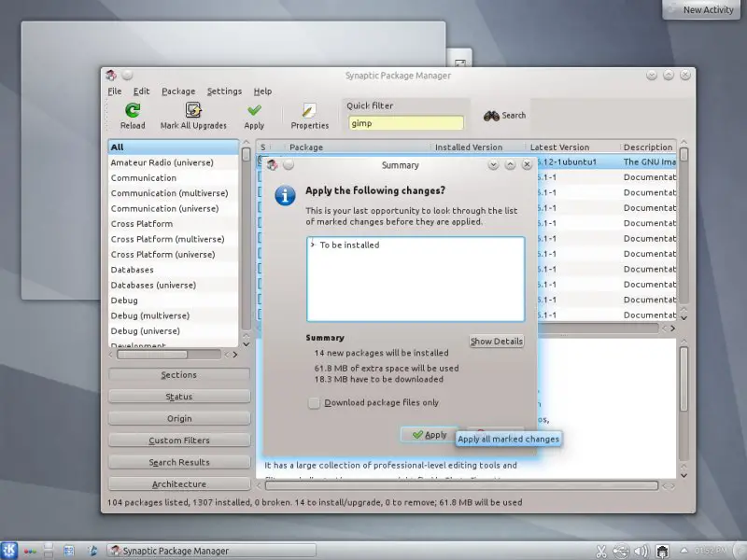Screen dimensions: 747x560
Task: Click the Summary dialog's title bar app icon
Action: click(x=272, y=165)
